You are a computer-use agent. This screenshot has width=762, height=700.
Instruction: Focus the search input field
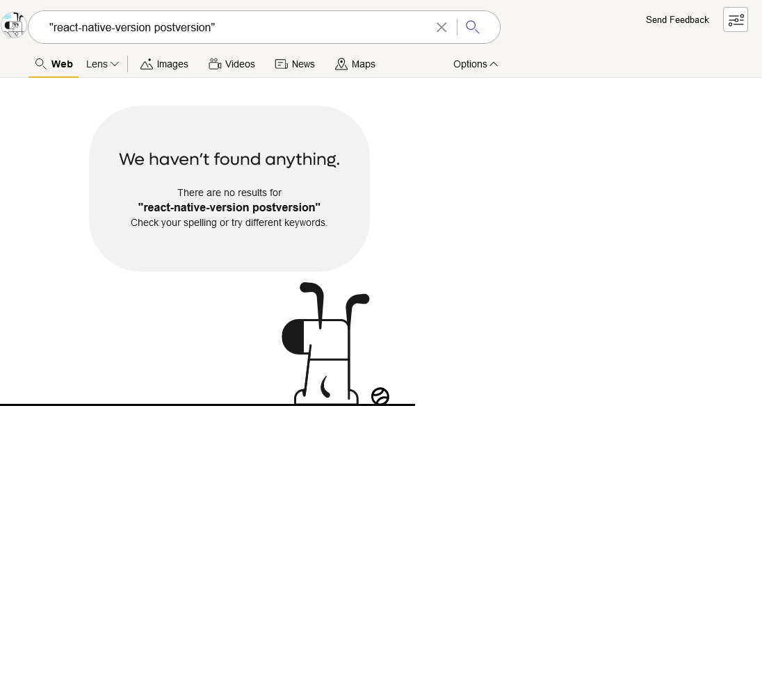229,27
